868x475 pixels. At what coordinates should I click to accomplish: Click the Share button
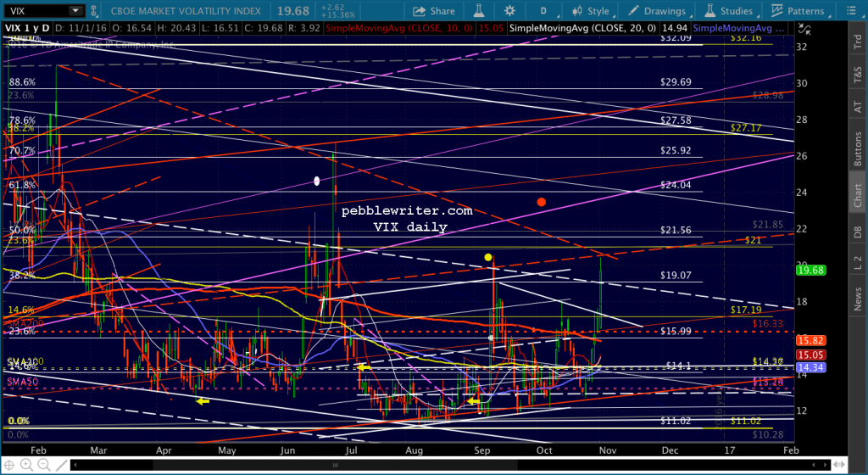coord(434,11)
